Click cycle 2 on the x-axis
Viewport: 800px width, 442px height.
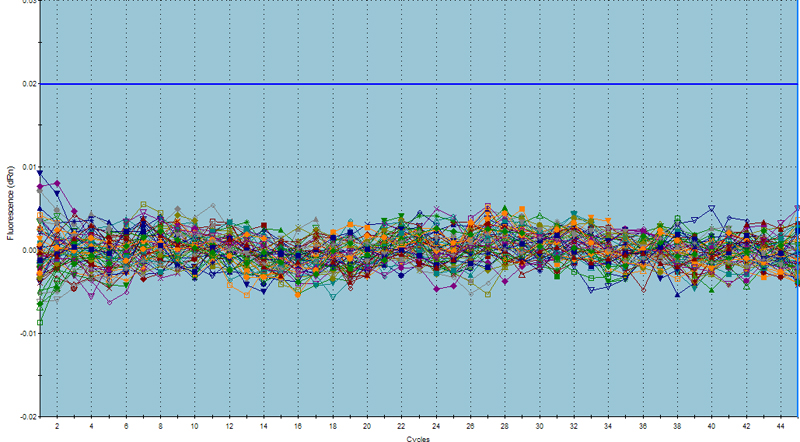coord(57,425)
